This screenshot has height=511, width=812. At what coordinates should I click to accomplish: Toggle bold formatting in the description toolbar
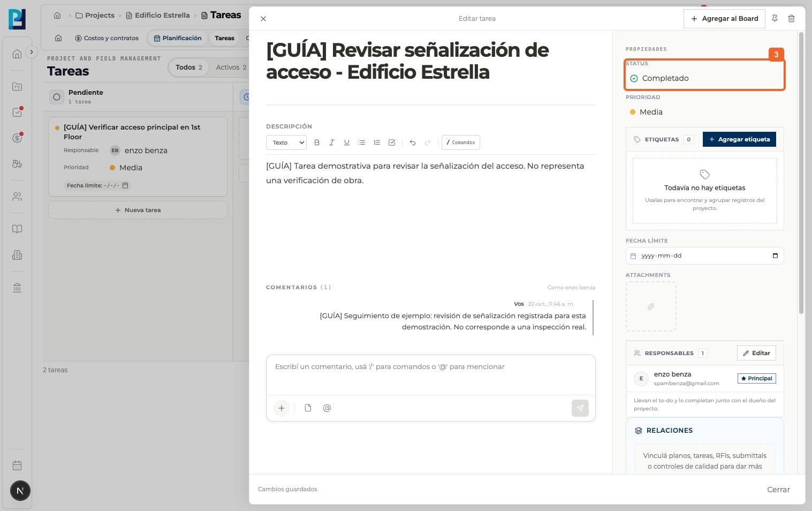pyautogui.click(x=317, y=142)
